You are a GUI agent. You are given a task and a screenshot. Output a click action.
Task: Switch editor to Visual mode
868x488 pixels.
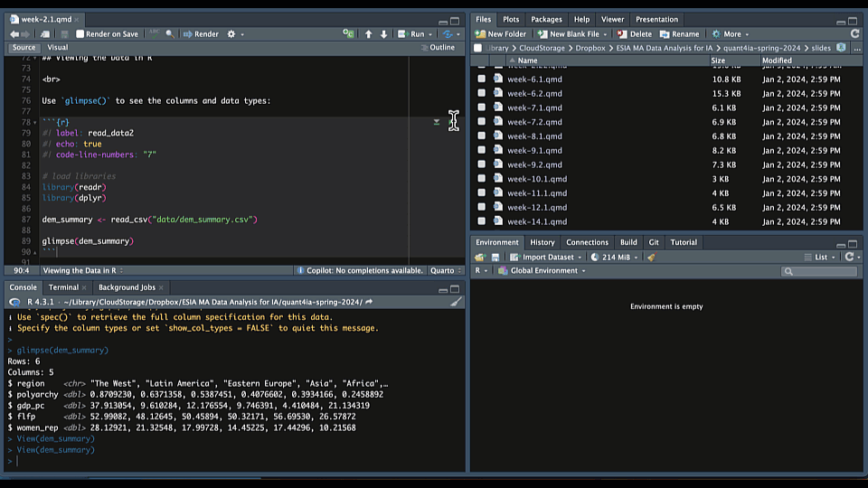click(x=57, y=48)
